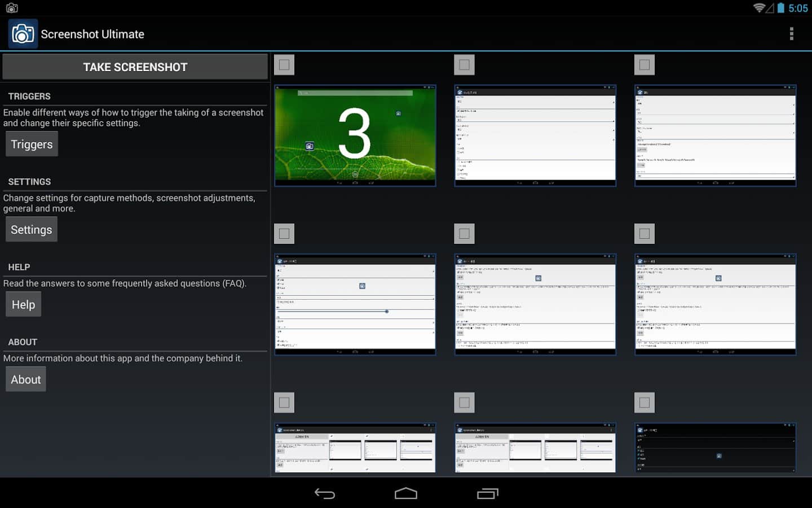
Task: Tap the Wi-Fi signal status icon
Action: pos(758,8)
